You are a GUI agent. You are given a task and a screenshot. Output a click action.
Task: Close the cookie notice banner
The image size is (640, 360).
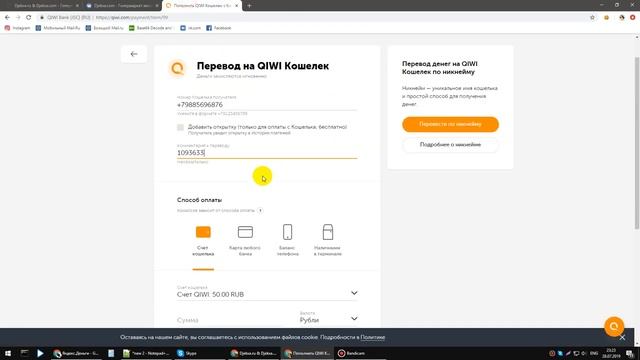tap(622, 338)
